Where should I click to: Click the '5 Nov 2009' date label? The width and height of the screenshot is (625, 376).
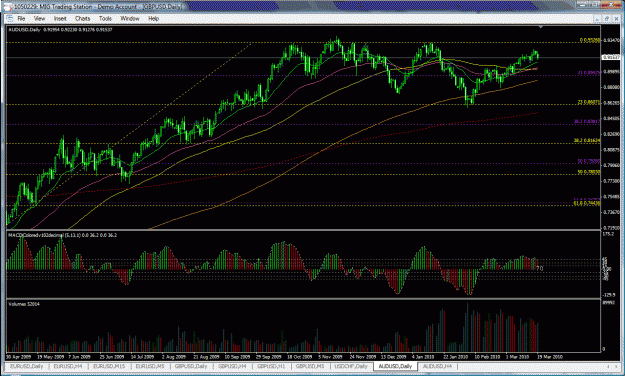(x=330, y=357)
